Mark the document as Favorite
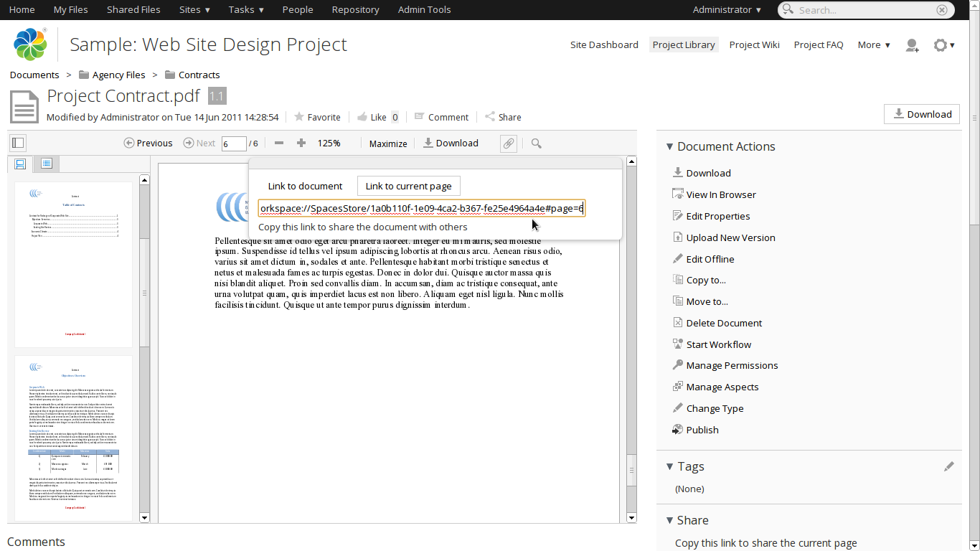This screenshot has height=551, width=980. (316, 117)
